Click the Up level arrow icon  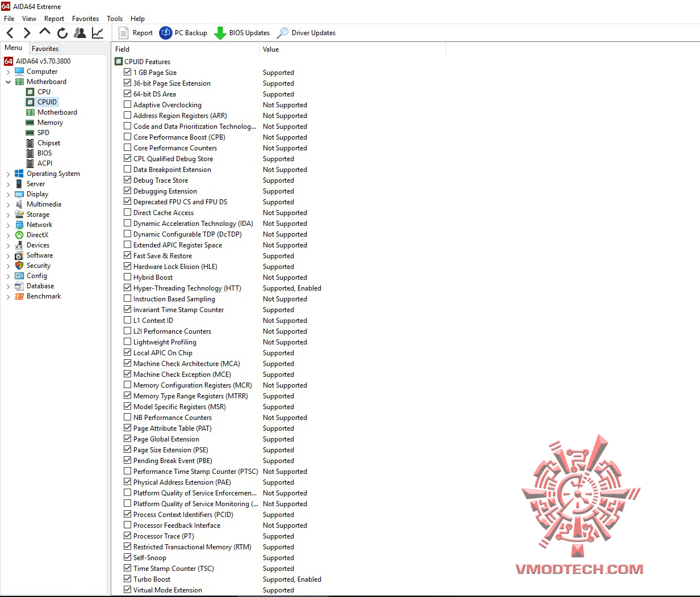44,32
